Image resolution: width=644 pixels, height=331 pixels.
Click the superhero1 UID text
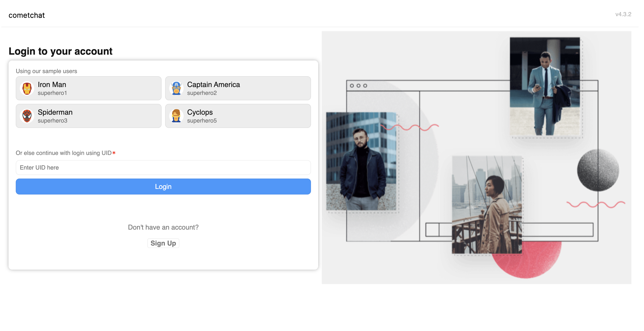pos(52,93)
